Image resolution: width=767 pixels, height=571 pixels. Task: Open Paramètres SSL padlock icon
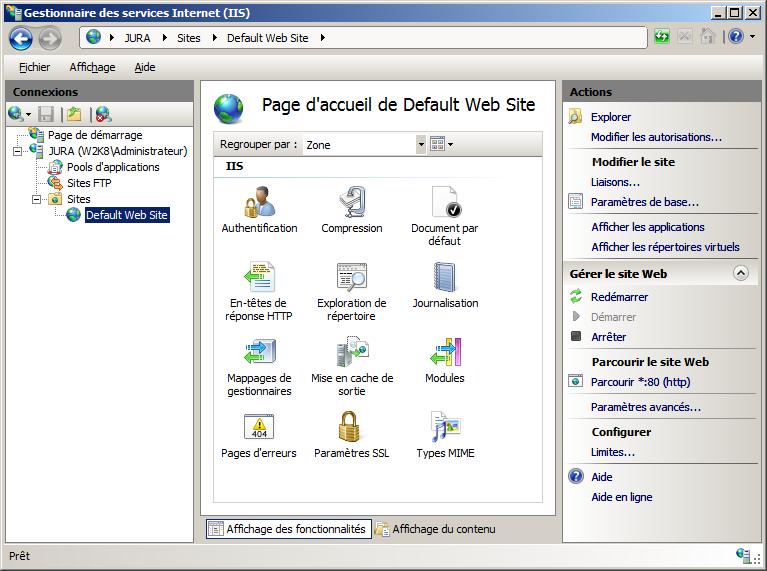351,428
